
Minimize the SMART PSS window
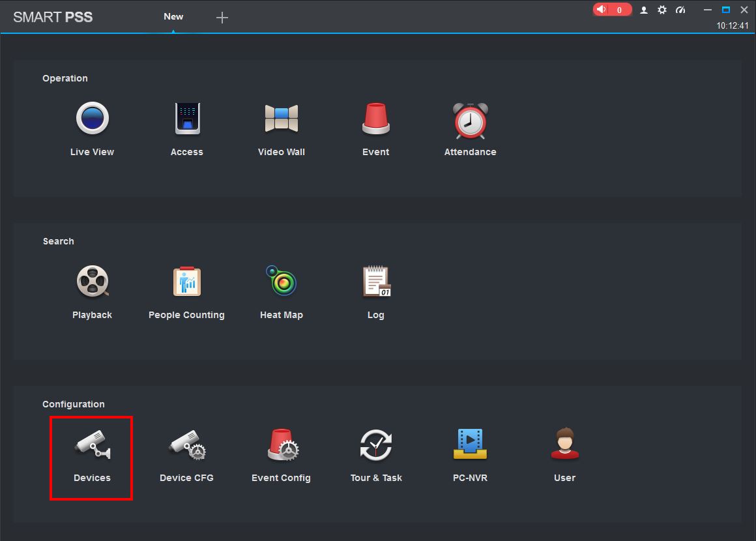708,10
